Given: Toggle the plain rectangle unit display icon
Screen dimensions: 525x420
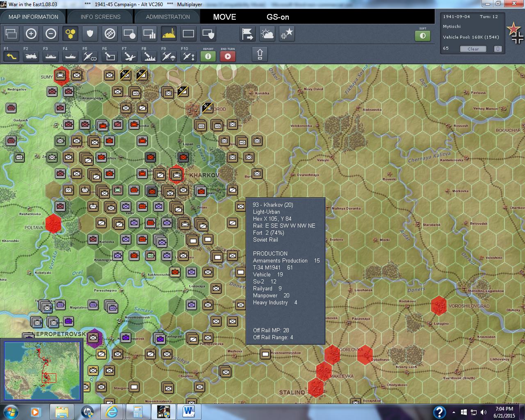Looking at the screenshot, I should point(189,34).
